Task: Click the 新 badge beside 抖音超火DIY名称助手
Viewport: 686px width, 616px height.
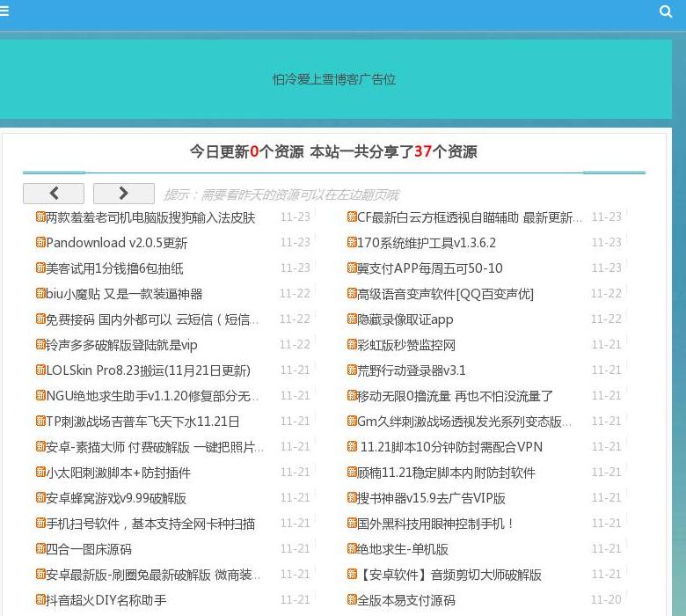Action: [x=40, y=598]
